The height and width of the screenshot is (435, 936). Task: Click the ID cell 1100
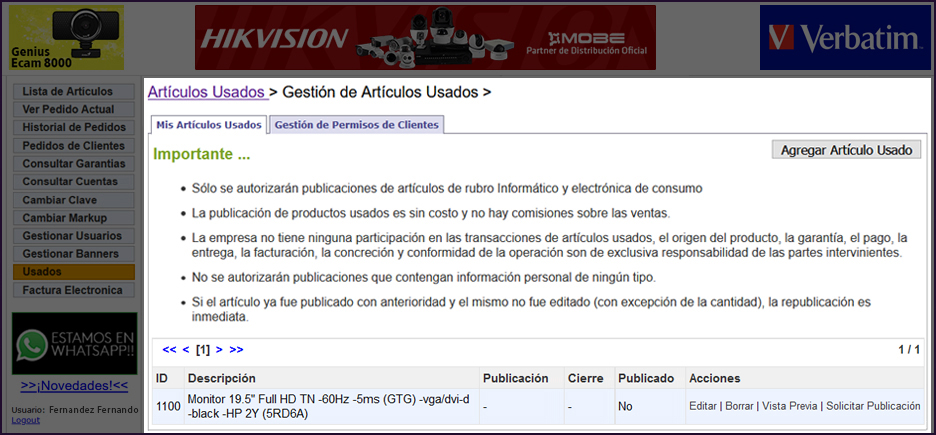(x=168, y=407)
